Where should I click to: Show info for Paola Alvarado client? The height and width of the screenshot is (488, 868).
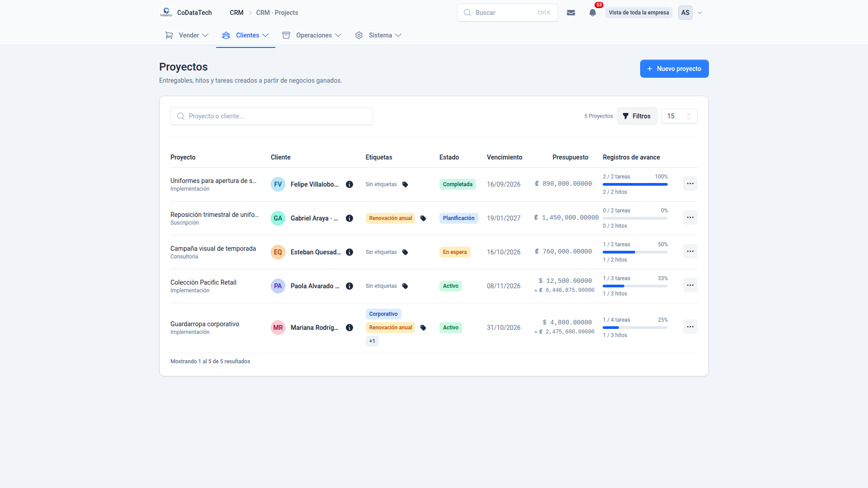(349, 286)
